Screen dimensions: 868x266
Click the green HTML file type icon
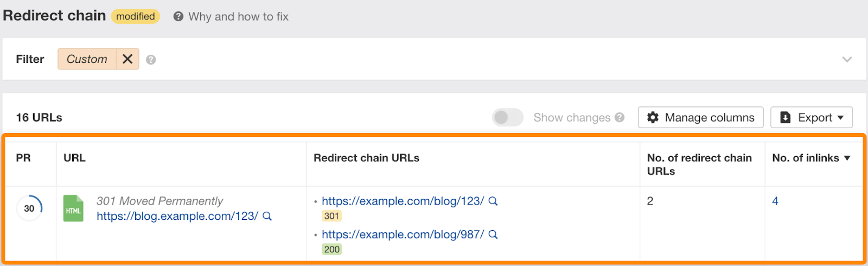click(73, 208)
